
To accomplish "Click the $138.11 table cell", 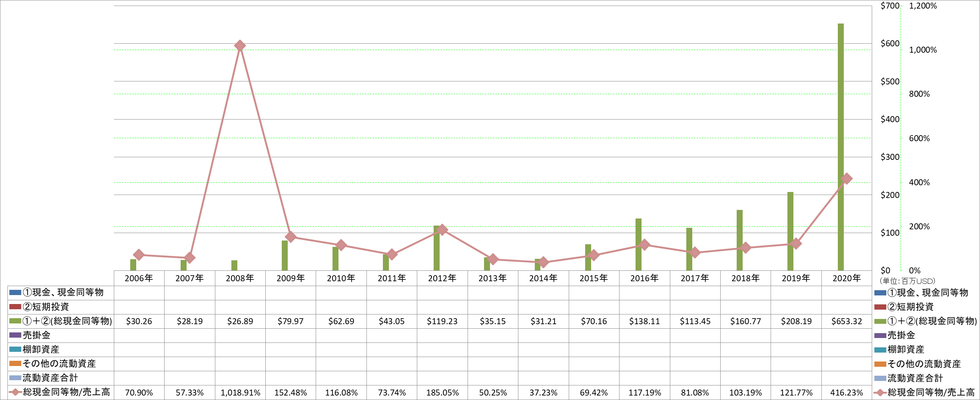I will pos(645,321).
